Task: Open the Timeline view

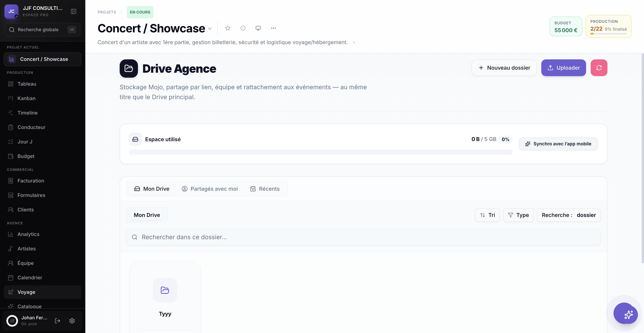Action: tap(42, 113)
